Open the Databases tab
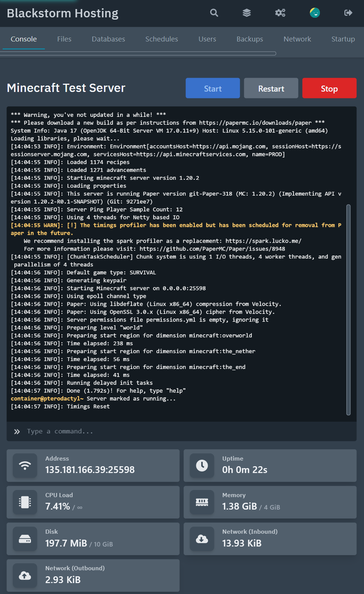Image resolution: width=364 pixels, height=594 pixels. click(109, 39)
